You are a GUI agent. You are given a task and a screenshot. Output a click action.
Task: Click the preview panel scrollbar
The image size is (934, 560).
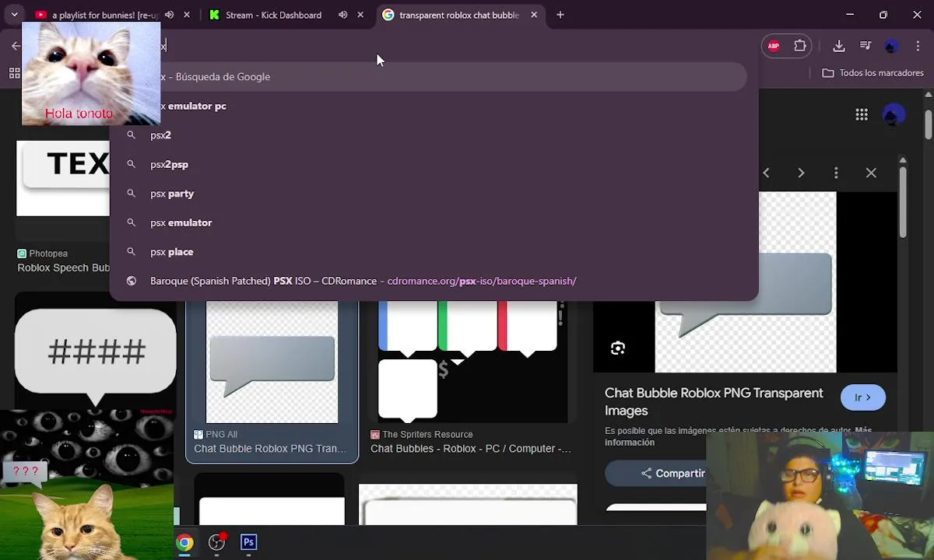[x=903, y=202]
